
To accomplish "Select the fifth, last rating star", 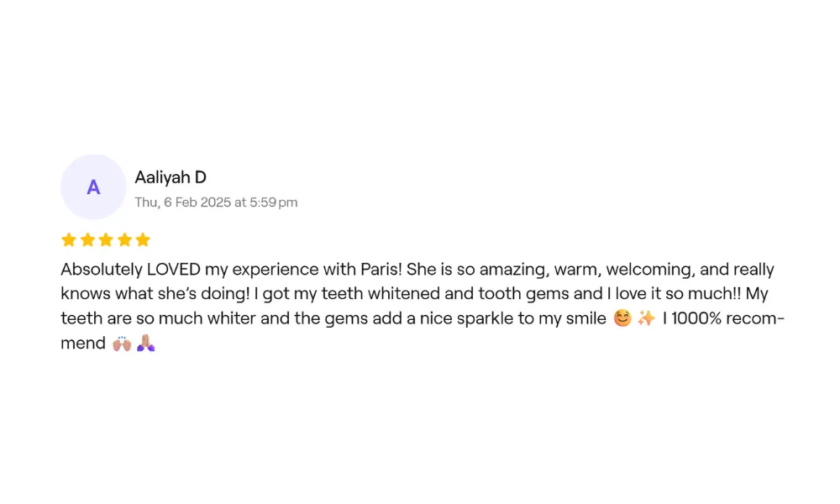I will [143, 239].
